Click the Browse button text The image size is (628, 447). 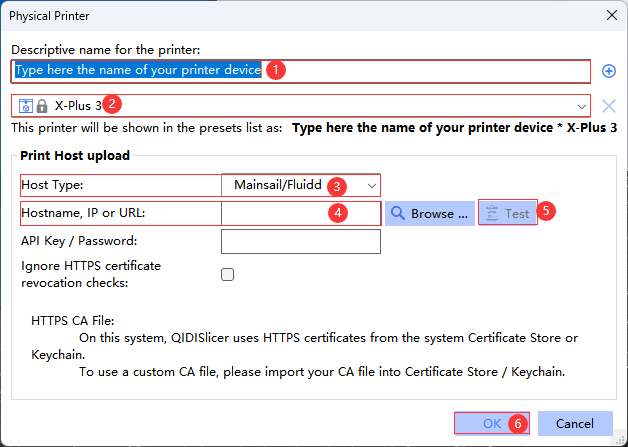point(439,213)
